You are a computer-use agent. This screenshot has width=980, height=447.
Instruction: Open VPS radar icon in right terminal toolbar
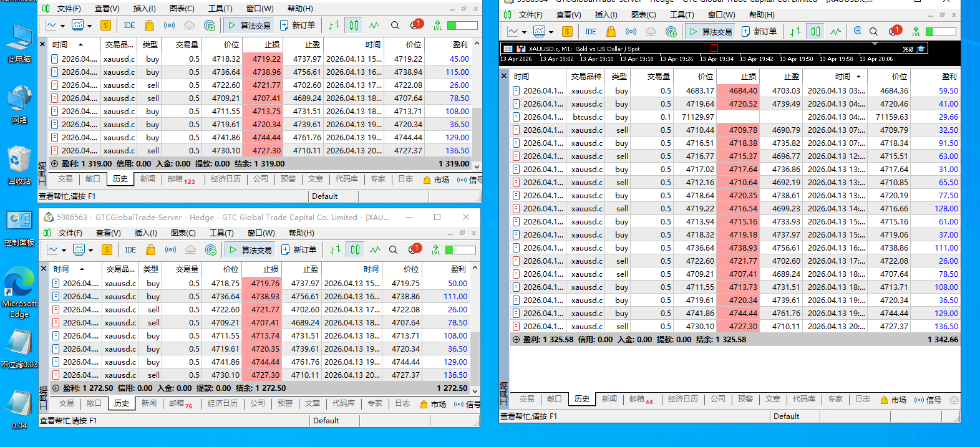click(x=671, y=32)
